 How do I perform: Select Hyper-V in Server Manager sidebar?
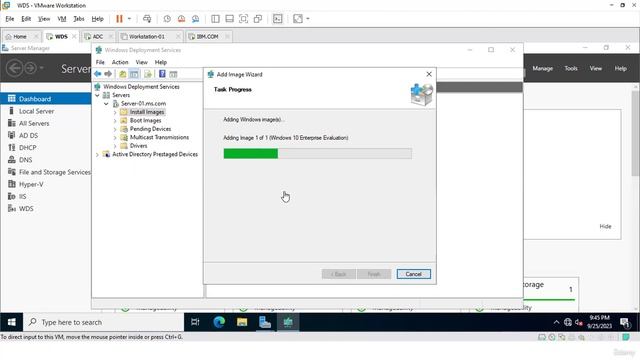tap(31, 184)
